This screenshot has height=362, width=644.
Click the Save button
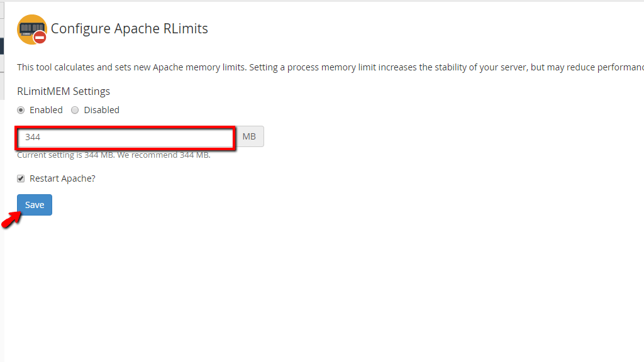tap(35, 205)
